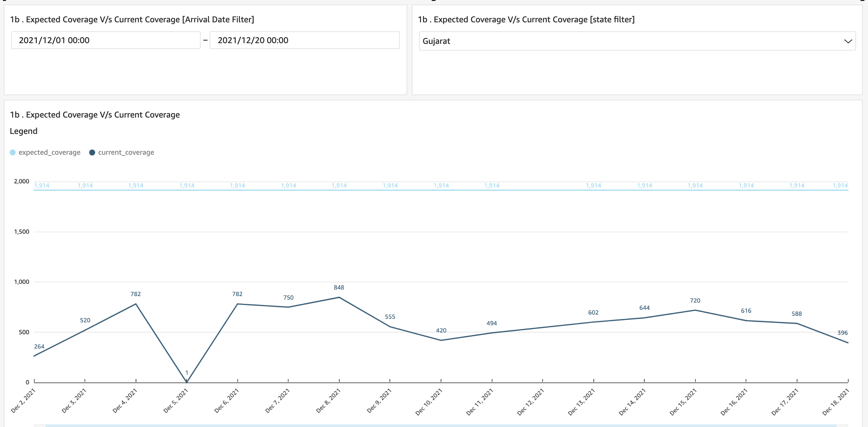Click the 1,500 y-axis tick label
The width and height of the screenshot is (868, 427).
22,232
